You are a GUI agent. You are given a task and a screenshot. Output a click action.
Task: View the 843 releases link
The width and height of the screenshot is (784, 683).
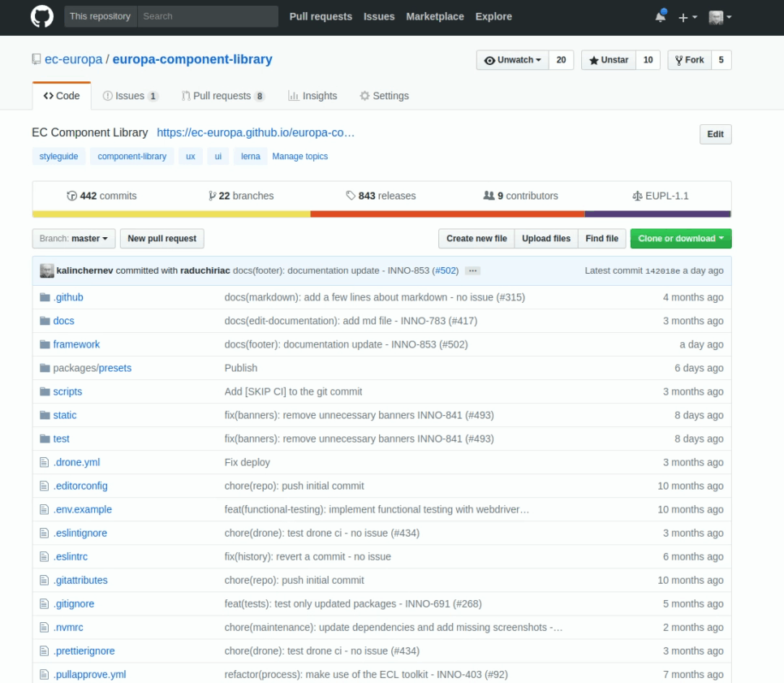[381, 196]
